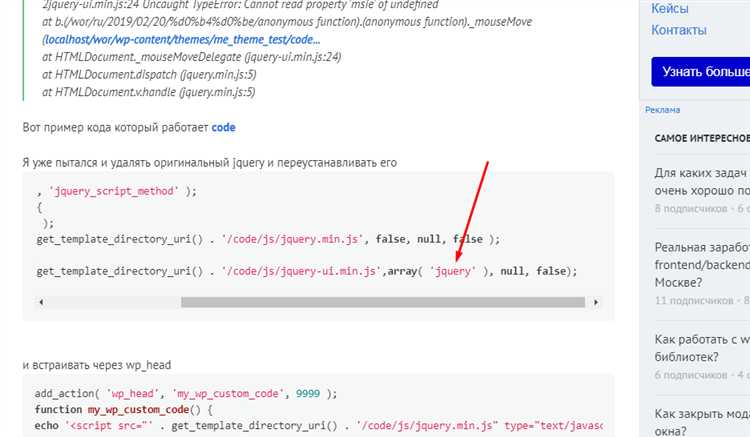The image size is (750, 437).
Task: Click the right arrow of code scrollbar
Action: pos(596,302)
